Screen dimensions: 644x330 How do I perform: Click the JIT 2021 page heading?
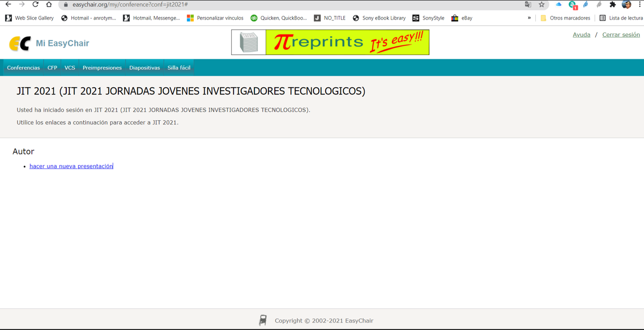(191, 91)
